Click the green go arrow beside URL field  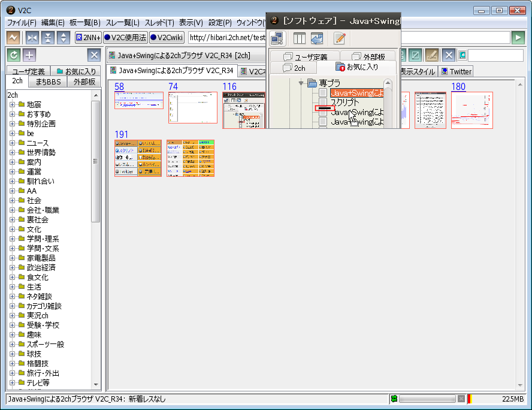point(518,38)
